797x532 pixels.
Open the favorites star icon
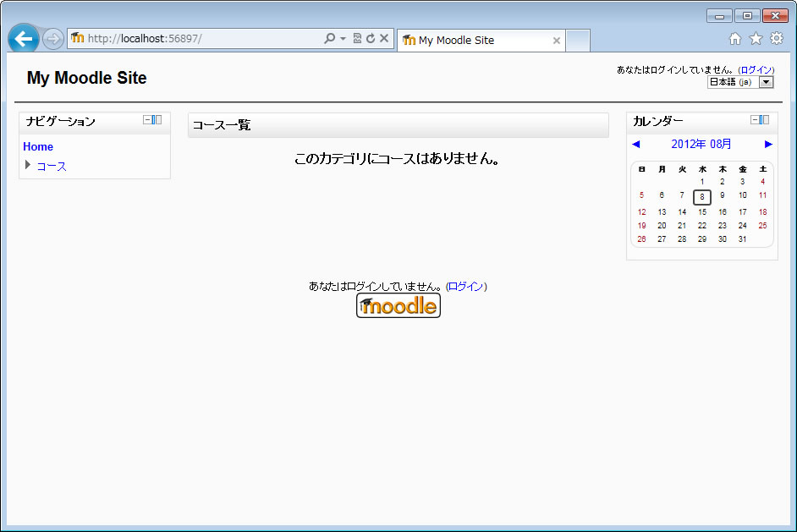tap(756, 39)
